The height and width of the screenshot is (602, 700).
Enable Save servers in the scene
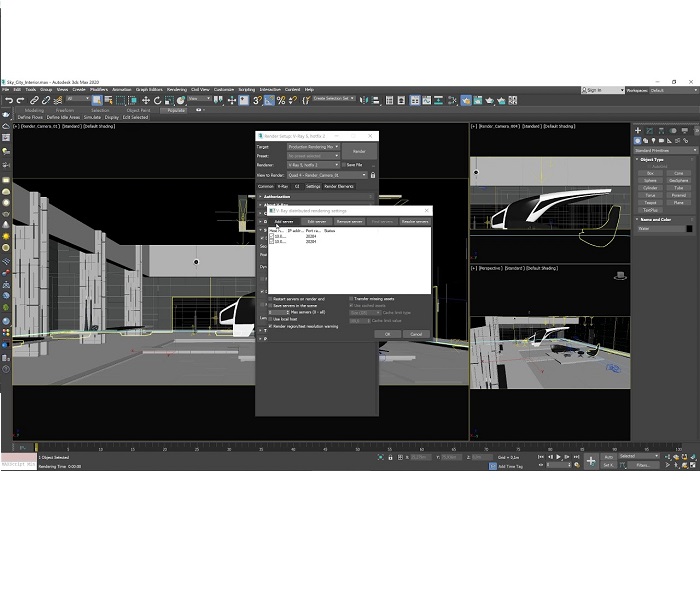coord(270,305)
